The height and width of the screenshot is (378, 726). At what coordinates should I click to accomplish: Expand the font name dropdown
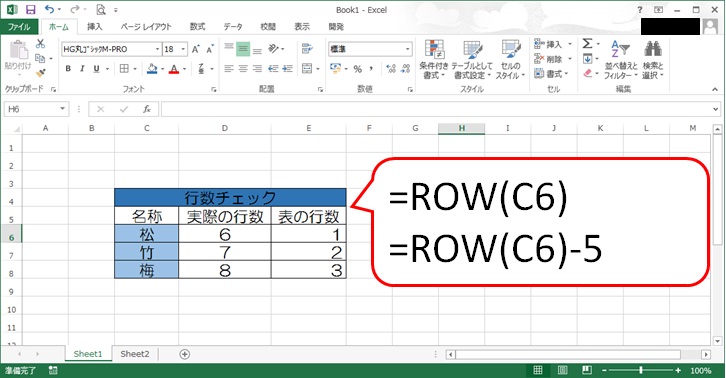pos(157,49)
